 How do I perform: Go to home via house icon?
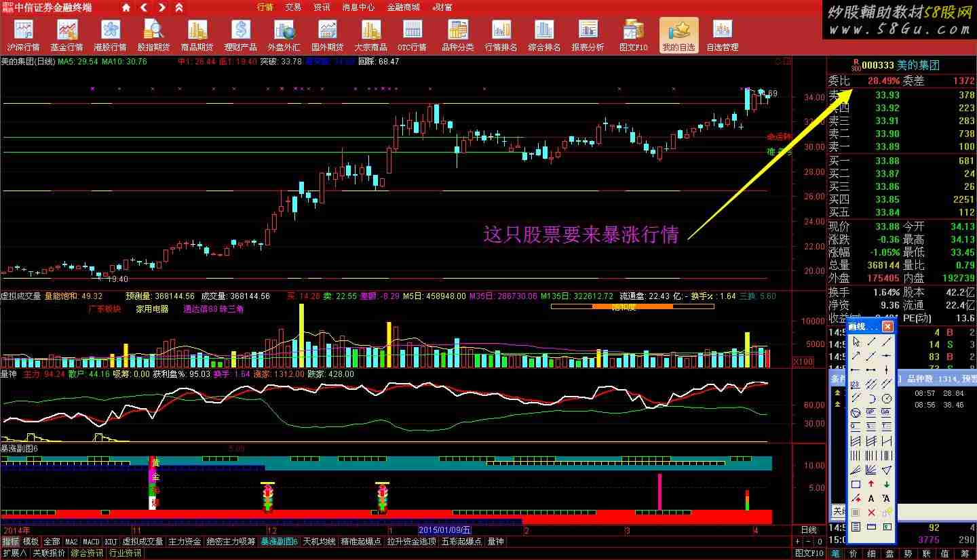[126, 8]
